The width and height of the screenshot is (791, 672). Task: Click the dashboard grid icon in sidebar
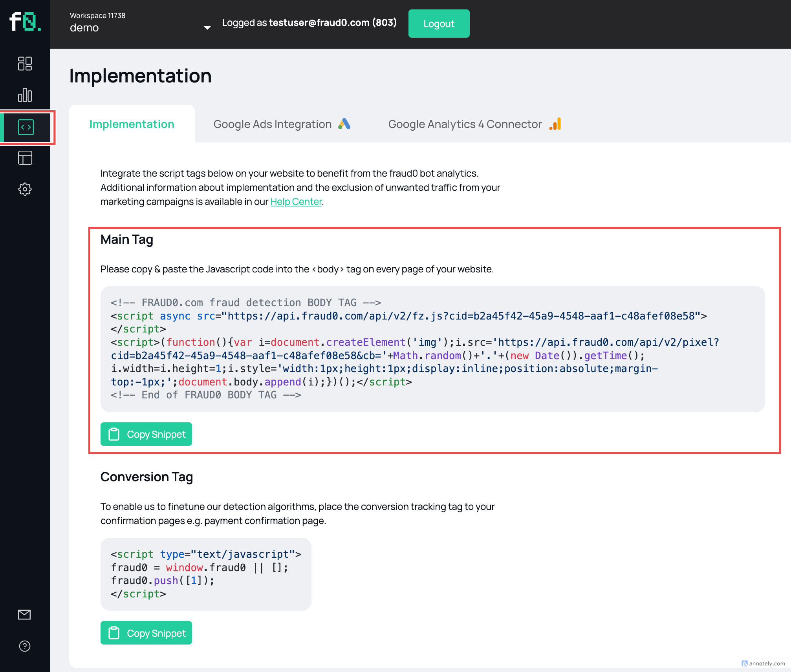point(25,63)
